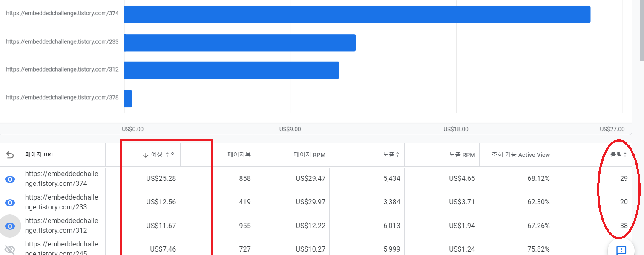Click the US$1.94 impression RPM cell
The image size is (644, 255).
coord(462,226)
